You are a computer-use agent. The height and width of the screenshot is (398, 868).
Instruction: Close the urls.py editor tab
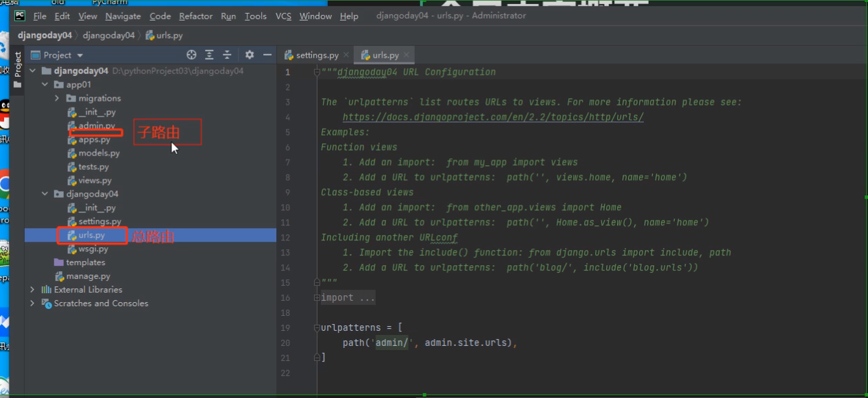click(x=407, y=55)
